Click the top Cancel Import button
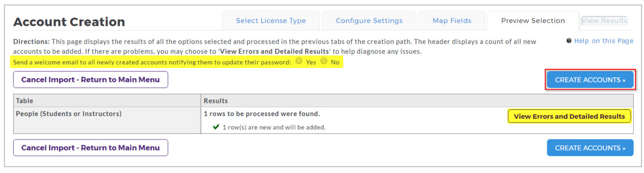Image resolution: width=644 pixels, height=173 pixels. click(x=91, y=80)
